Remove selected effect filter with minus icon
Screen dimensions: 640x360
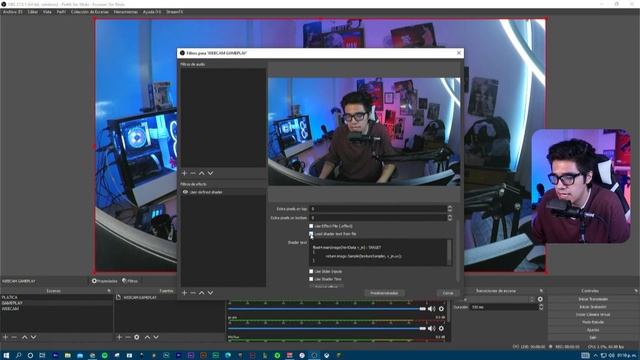(x=193, y=293)
